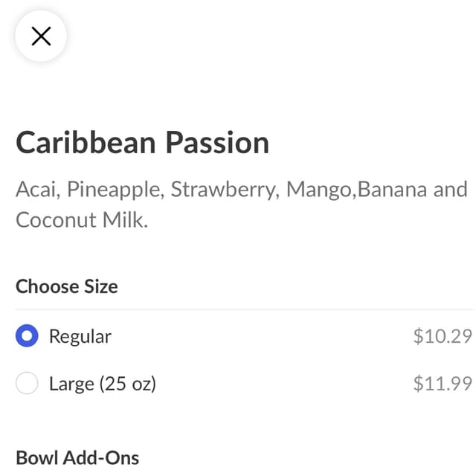Click the $11.99 Large price
The height and width of the screenshot is (476, 476).
click(443, 384)
